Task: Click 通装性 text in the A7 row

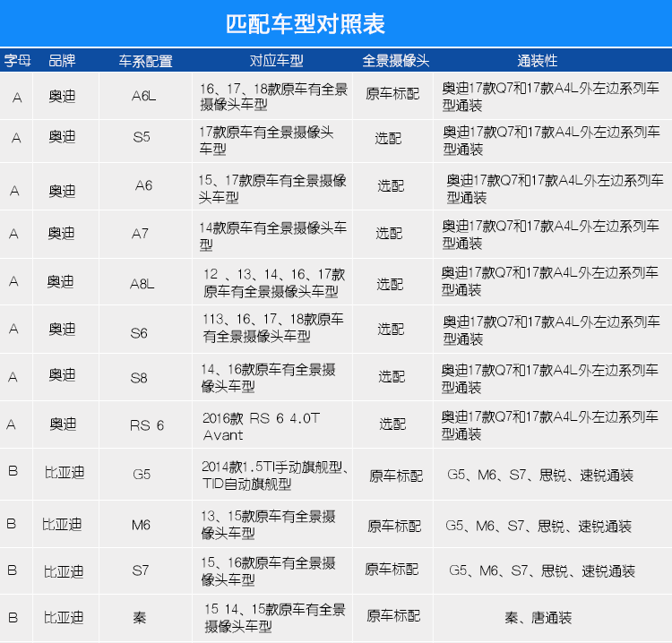Action: pyautogui.click(x=550, y=235)
